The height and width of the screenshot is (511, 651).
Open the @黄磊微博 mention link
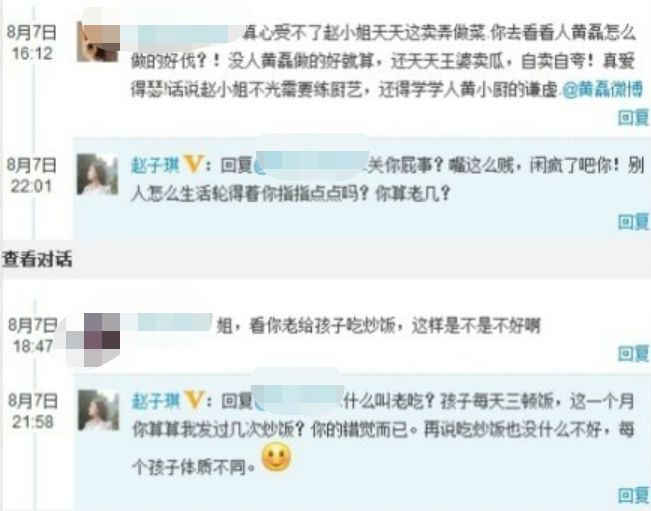[x=602, y=89]
